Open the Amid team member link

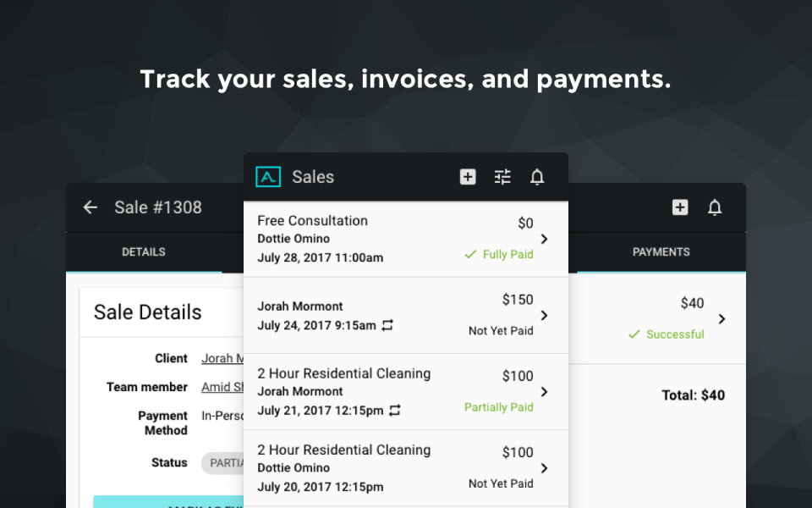point(222,387)
